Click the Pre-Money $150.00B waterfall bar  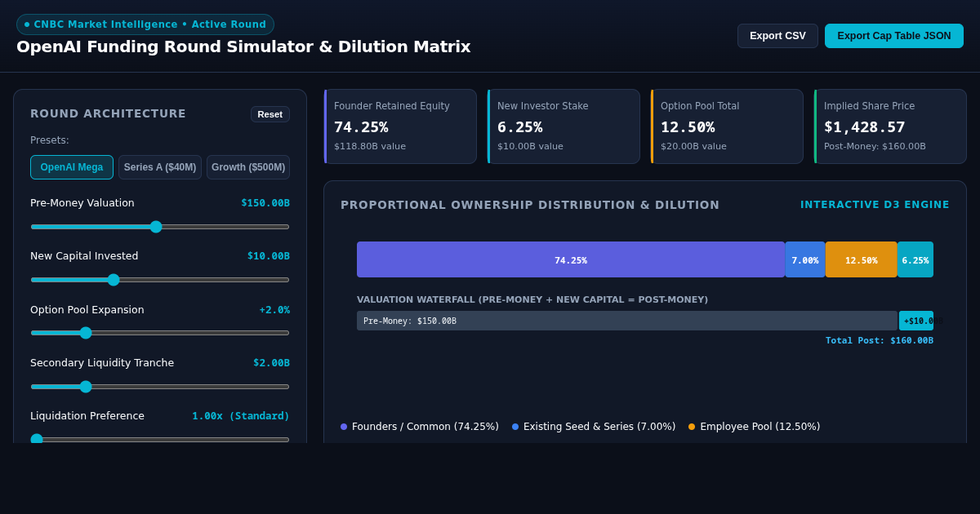pyautogui.click(x=627, y=321)
